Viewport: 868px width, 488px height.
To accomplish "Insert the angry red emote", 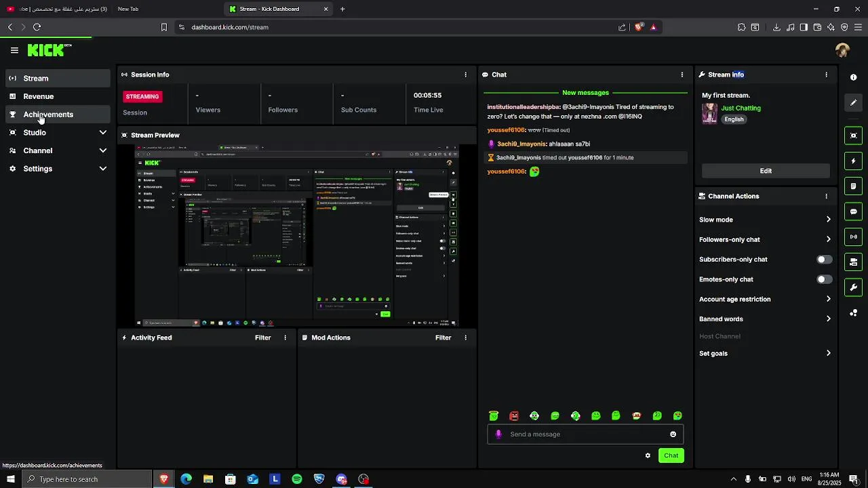I will pyautogui.click(x=514, y=416).
